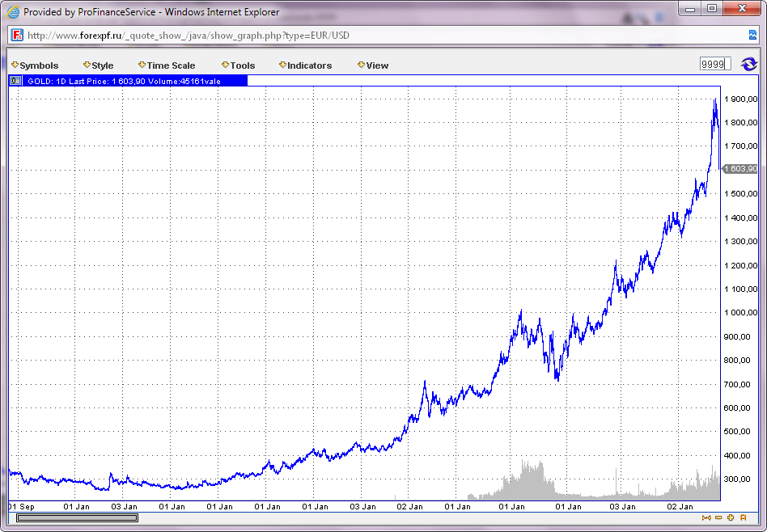Viewport: 767px width, 532px height.
Task: Open the Symbols menu
Action: (36, 65)
